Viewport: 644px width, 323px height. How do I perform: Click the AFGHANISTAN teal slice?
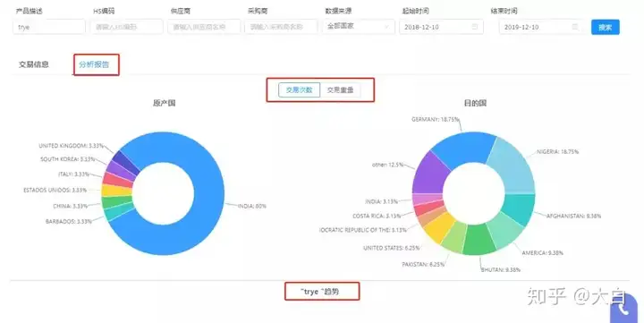[520, 208]
